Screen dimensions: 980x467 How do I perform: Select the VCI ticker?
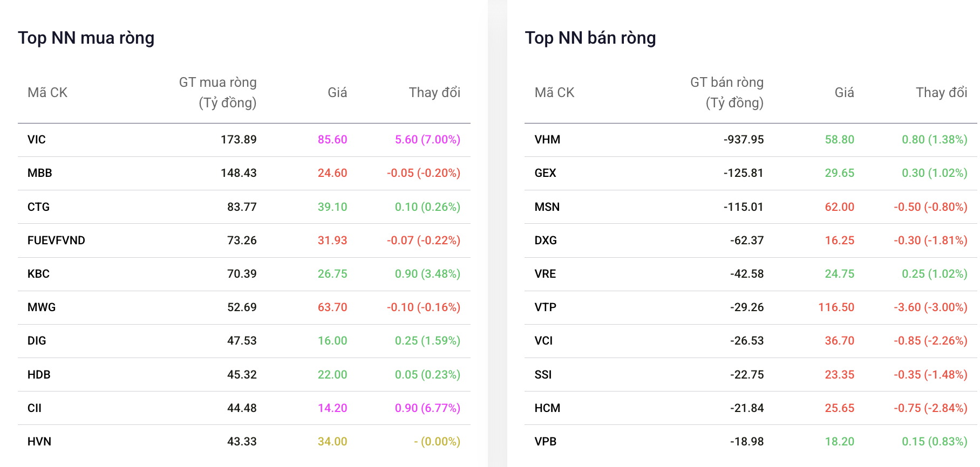point(543,341)
